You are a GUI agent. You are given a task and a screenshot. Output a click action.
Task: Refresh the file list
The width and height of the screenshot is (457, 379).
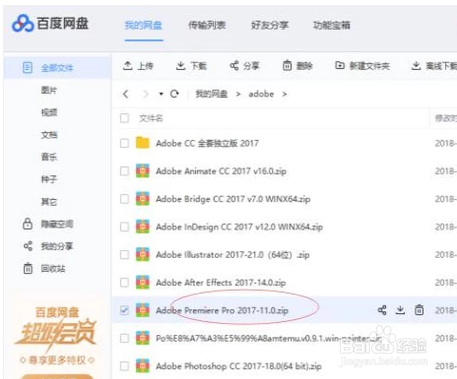[174, 94]
